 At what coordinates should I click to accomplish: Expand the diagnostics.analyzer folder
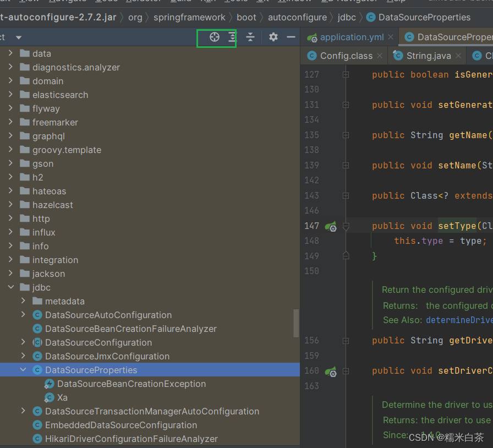pyautogui.click(x=10, y=67)
